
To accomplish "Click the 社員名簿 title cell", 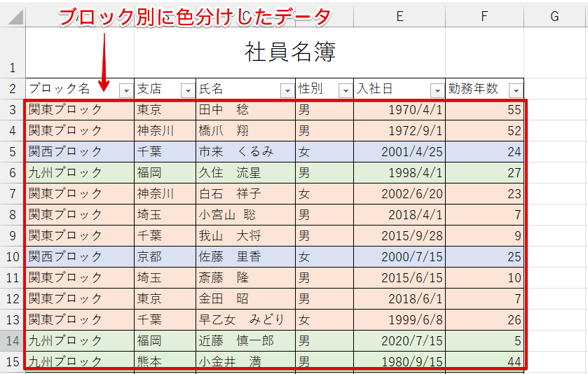I will [290, 53].
